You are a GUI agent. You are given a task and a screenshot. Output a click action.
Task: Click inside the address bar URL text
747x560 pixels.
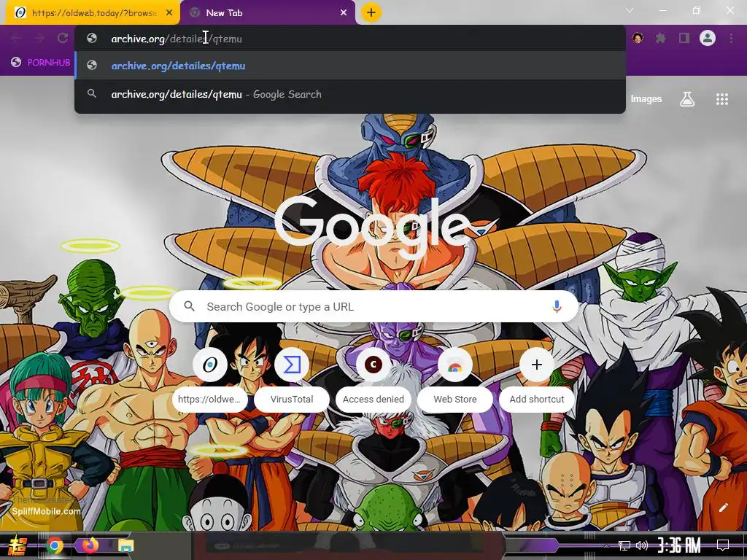[x=177, y=39]
